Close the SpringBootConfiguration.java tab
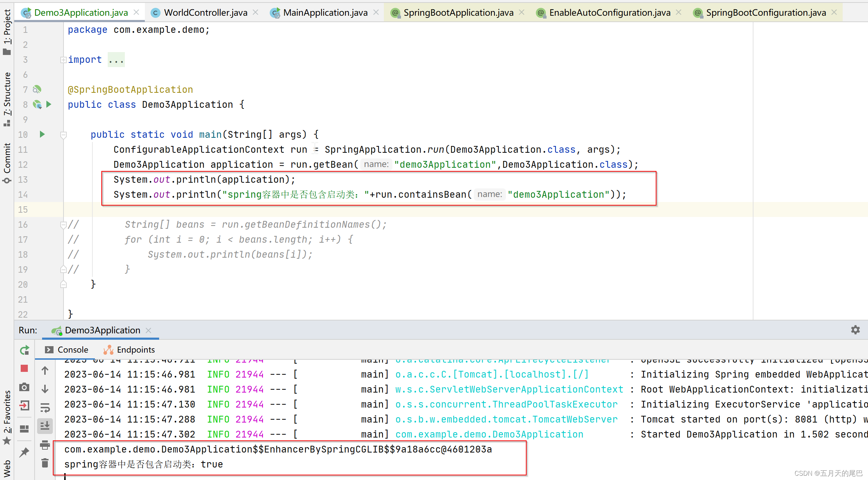The width and height of the screenshot is (868, 480). [834, 12]
